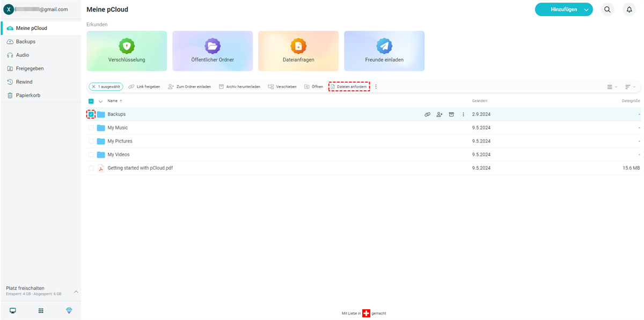Open the sort options dropdown

630,86
